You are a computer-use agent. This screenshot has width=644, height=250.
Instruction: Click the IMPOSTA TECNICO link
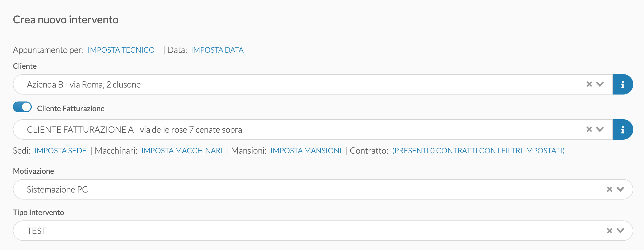(x=121, y=50)
